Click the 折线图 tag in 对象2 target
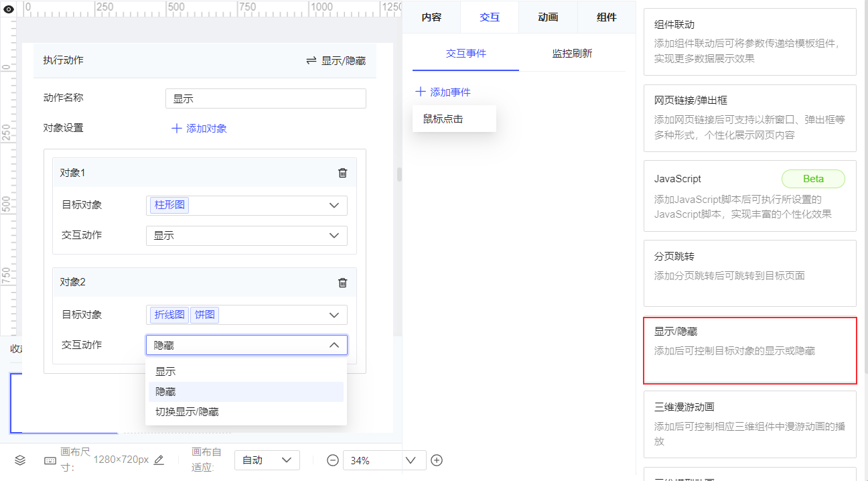Screen dimensions: 868x481 click(169, 314)
